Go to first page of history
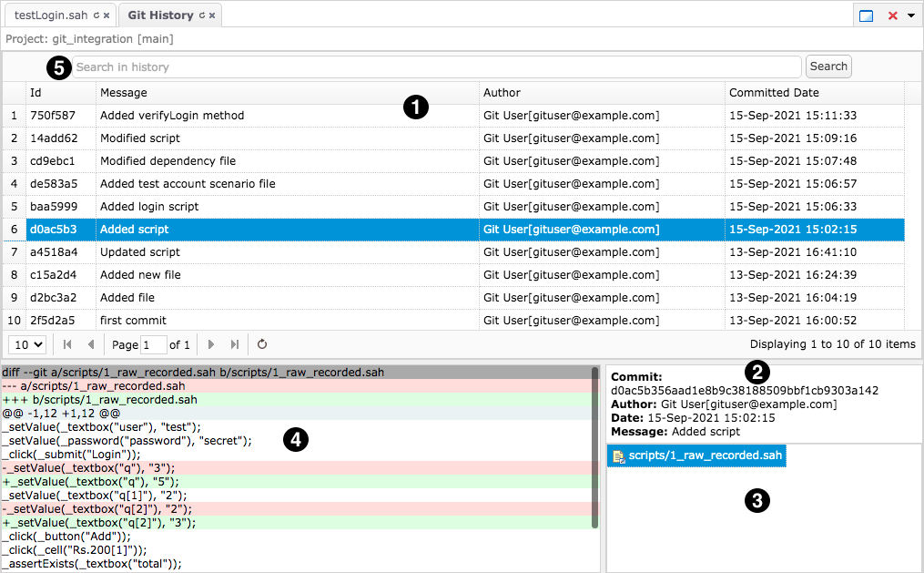 [67, 344]
